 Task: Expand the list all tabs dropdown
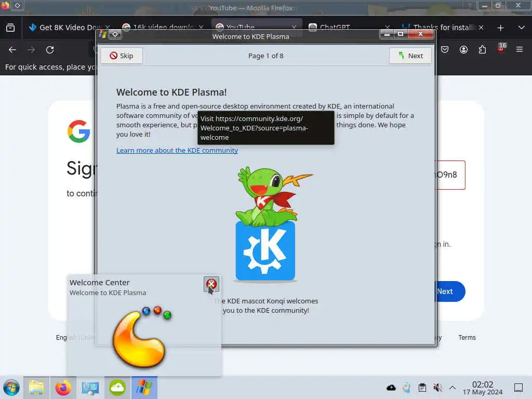click(522, 28)
